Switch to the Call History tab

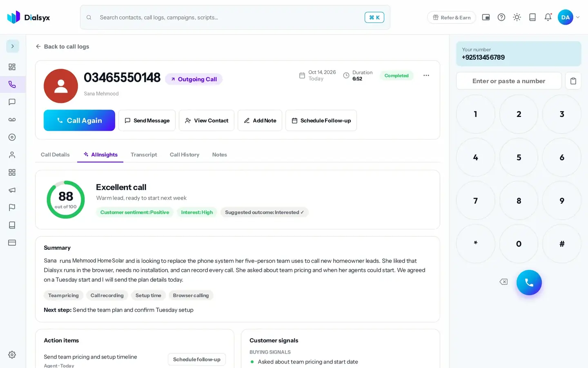(185, 155)
